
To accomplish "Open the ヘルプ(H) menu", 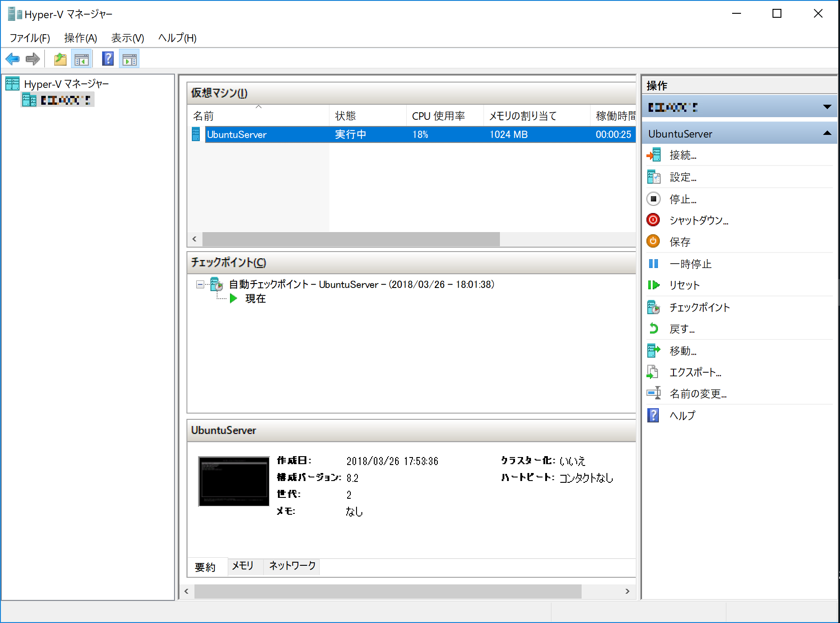I will click(x=177, y=38).
